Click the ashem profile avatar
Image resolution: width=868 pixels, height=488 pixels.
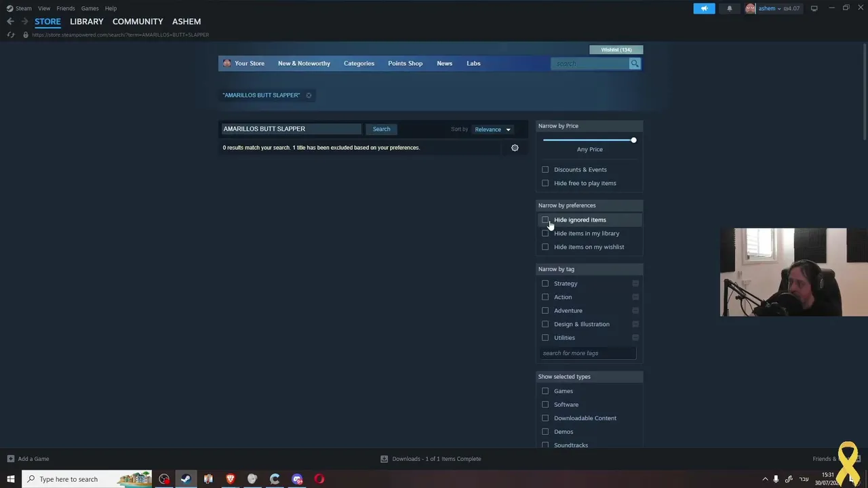point(750,8)
